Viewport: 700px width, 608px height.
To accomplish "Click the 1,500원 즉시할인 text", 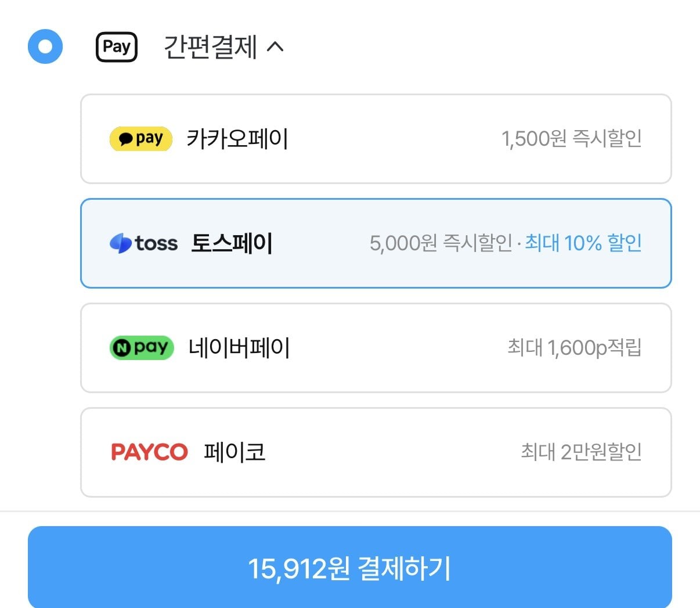I will [x=572, y=139].
